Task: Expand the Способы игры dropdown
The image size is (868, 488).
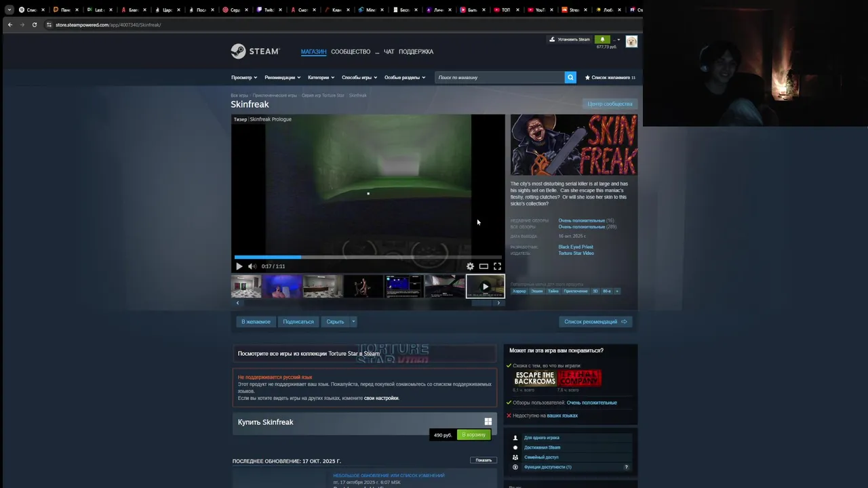Action: coord(359,77)
